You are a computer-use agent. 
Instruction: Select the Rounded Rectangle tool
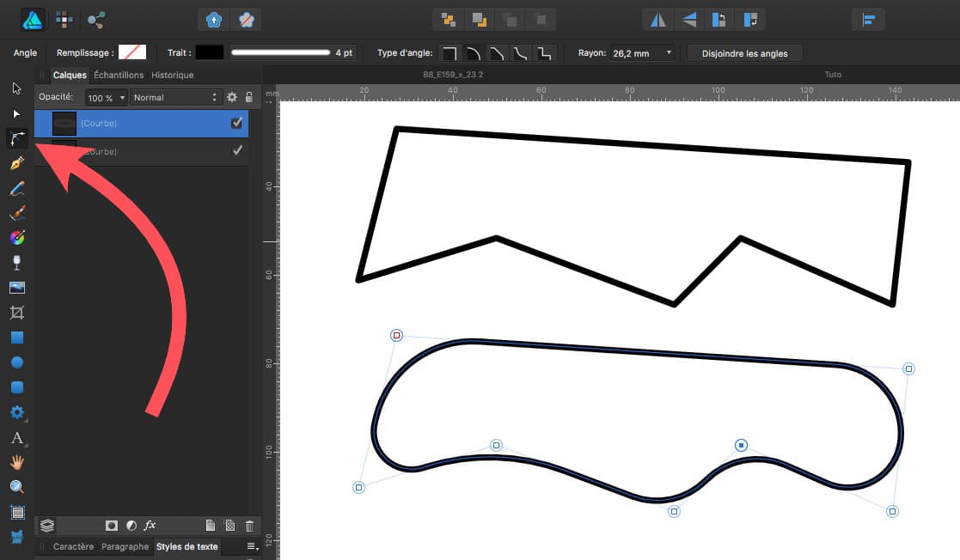(x=17, y=387)
